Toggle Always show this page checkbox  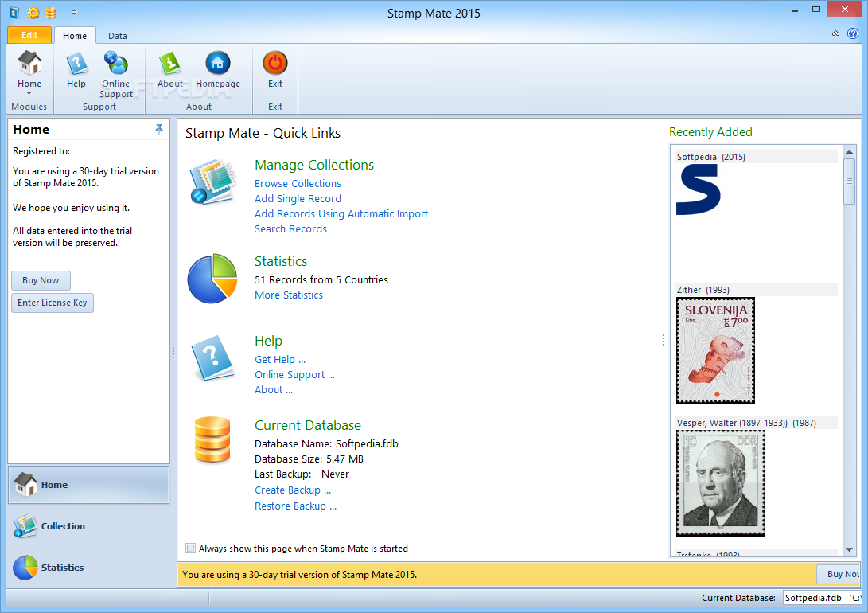click(x=190, y=549)
